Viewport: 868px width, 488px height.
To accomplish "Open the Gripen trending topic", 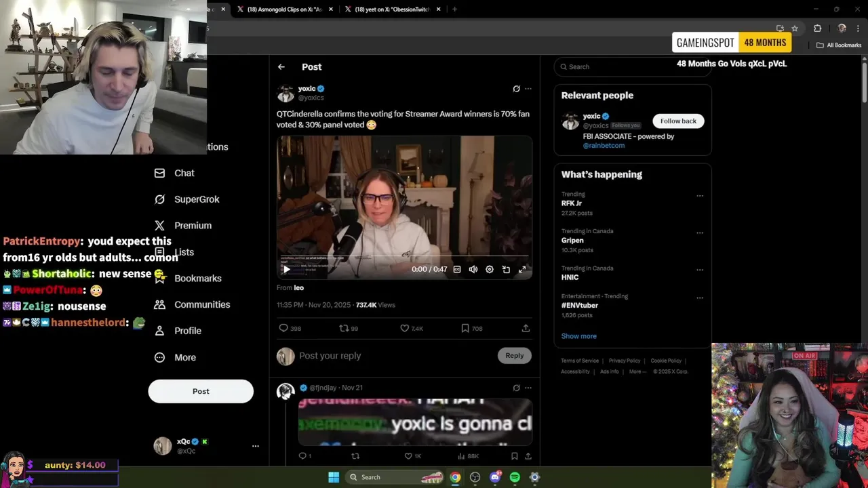I will tap(572, 240).
